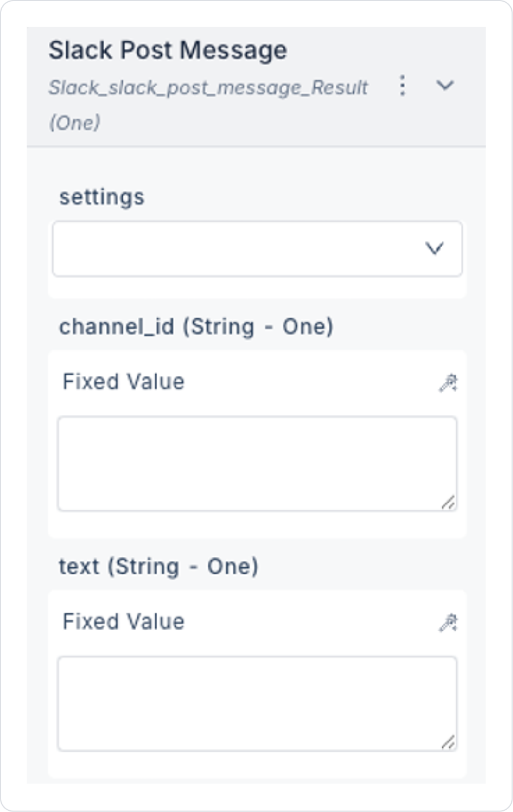The image size is (513, 812).
Task: Click the Fixed Value label under channel_id
Action: [123, 382]
